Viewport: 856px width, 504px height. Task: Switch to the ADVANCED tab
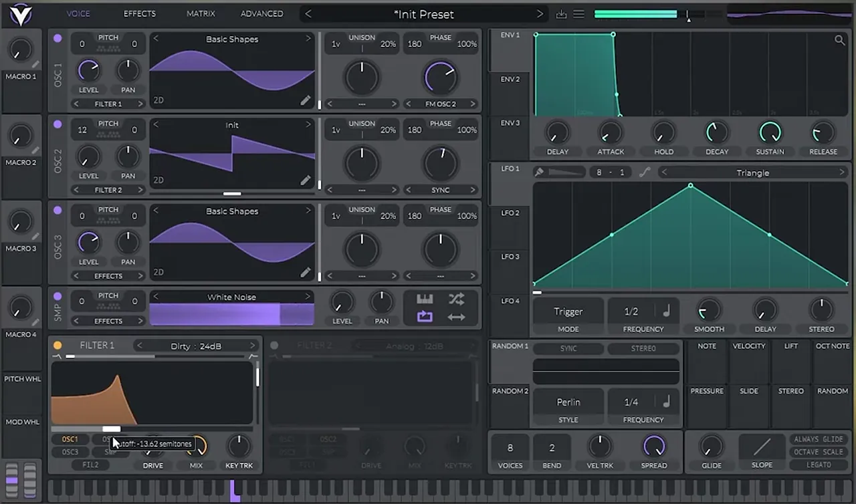click(x=261, y=13)
